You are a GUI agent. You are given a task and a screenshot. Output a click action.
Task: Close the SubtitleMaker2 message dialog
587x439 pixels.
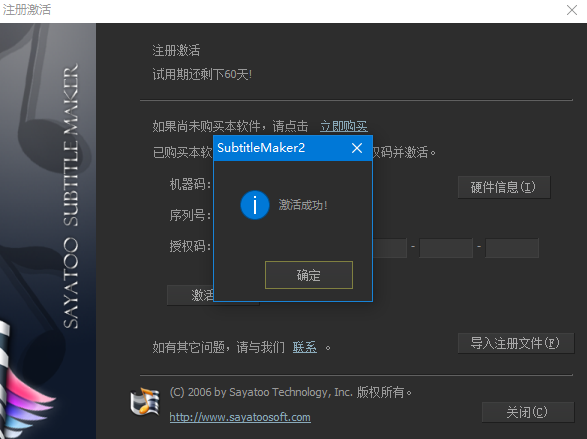[x=357, y=148]
